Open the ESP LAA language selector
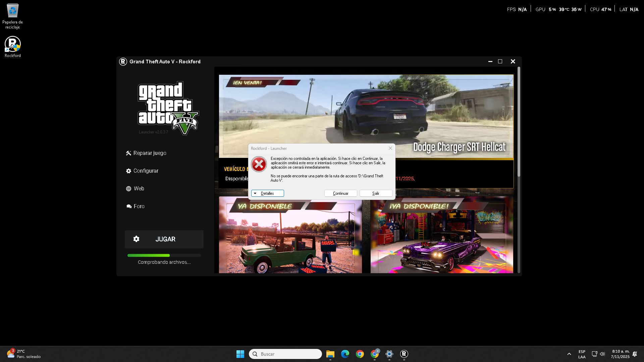Viewport: 644px width, 362px height. pyautogui.click(x=582, y=354)
